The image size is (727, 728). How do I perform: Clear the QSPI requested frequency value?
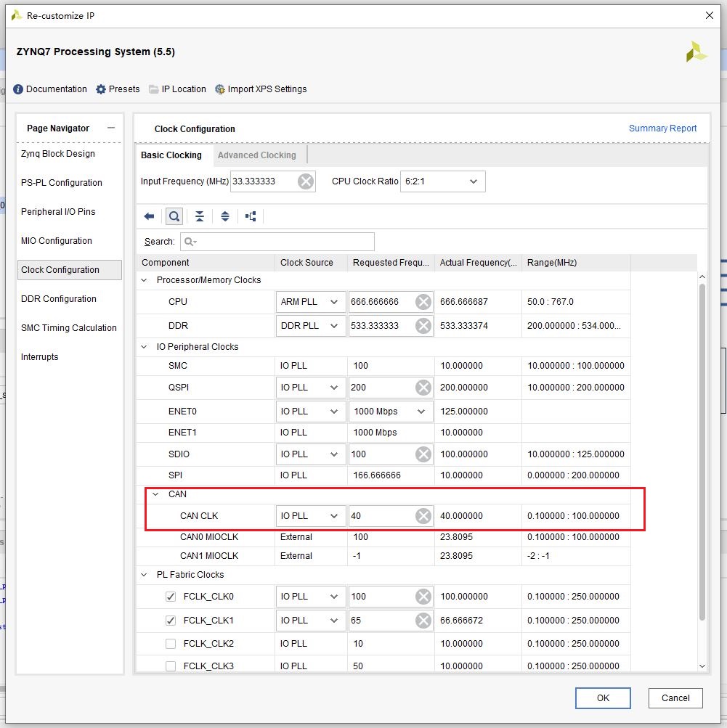423,388
